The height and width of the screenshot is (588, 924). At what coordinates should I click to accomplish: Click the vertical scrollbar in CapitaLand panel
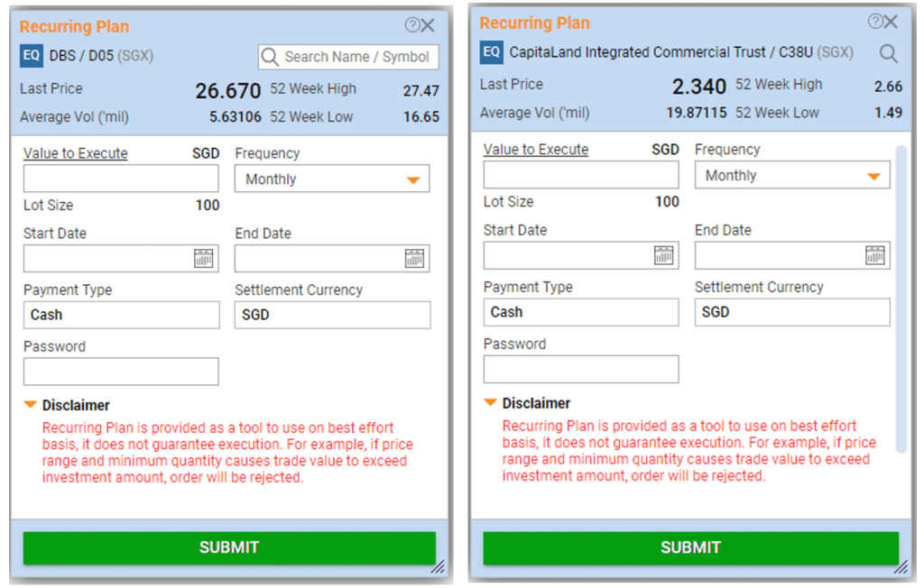point(900,298)
